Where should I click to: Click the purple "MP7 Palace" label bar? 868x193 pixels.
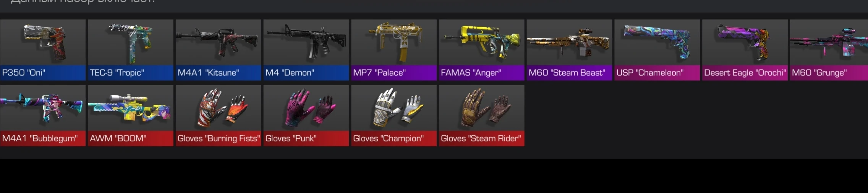click(x=394, y=73)
